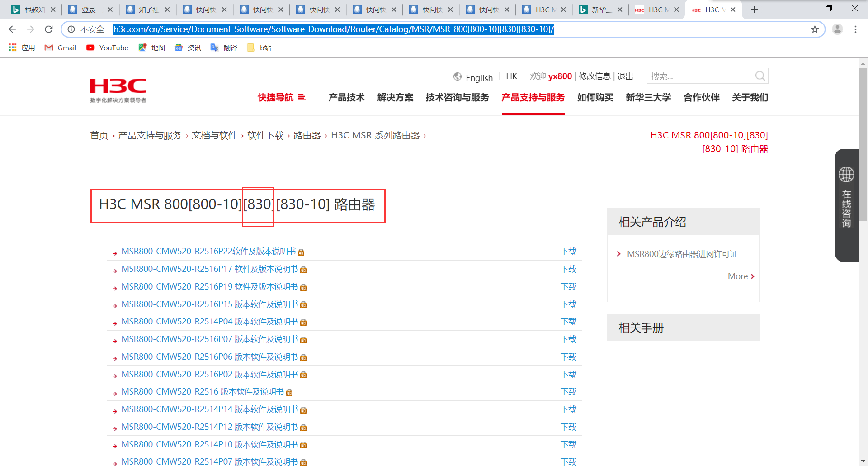Open the 技术咨询与服务 menu

457,97
